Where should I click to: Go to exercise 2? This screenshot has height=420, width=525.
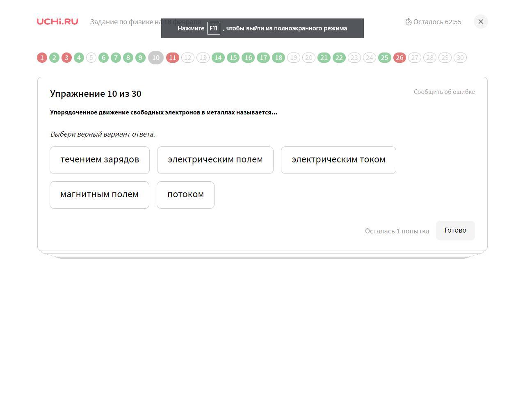coord(54,58)
